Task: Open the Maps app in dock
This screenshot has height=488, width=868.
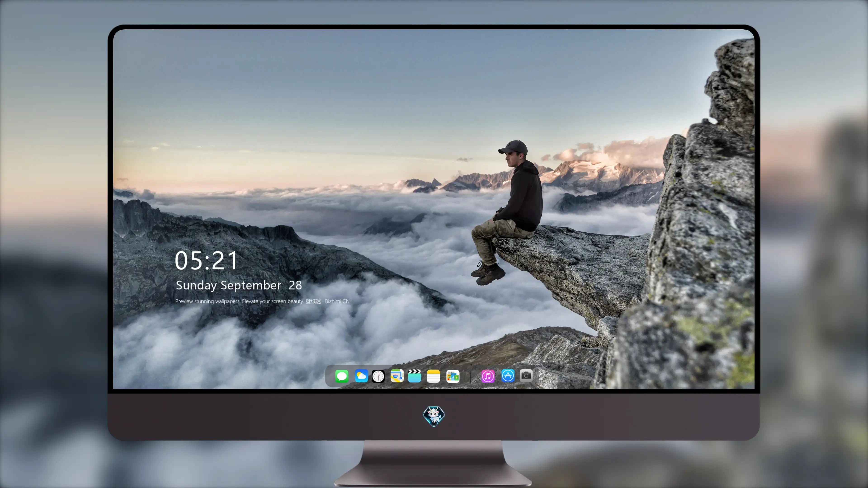Action: [397, 376]
